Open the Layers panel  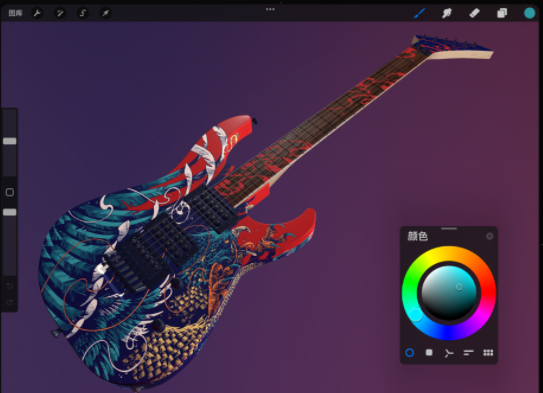502,13
